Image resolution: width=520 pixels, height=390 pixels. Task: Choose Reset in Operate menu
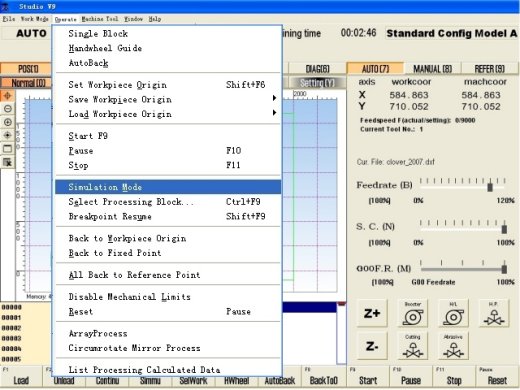(168, 312)
